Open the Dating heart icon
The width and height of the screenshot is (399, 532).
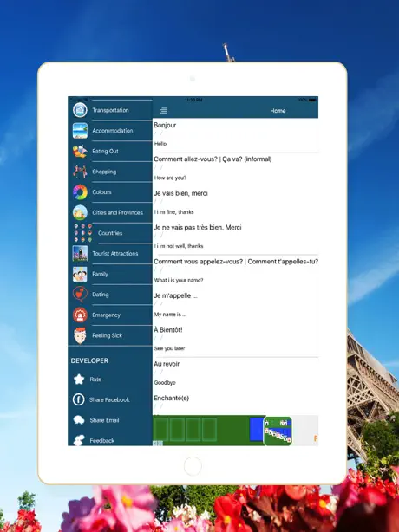coord(80,295)
